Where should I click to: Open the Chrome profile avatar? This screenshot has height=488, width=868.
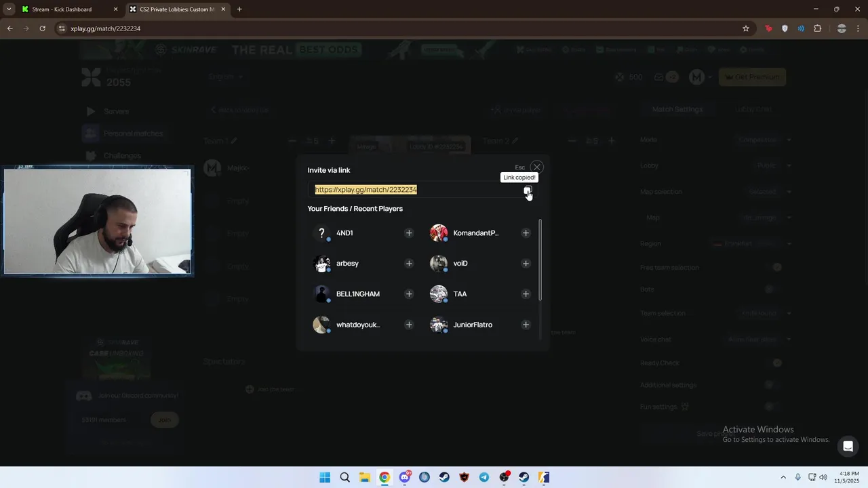coord(842,28)
